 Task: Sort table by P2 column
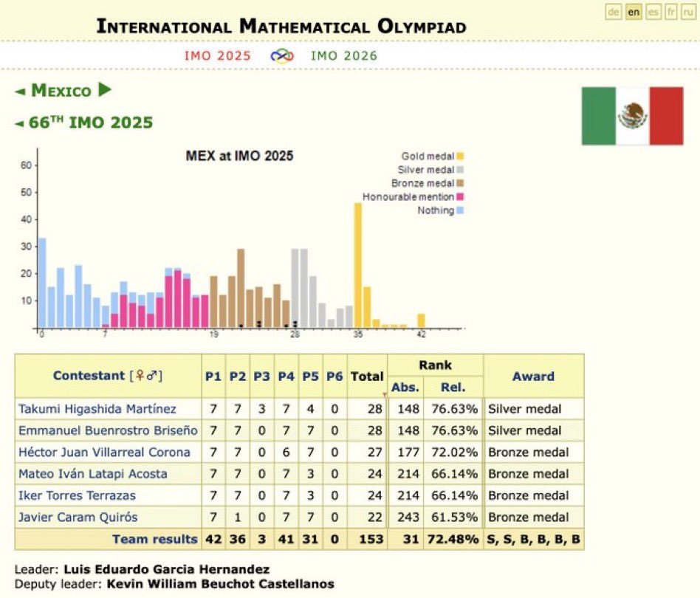point(238,377)
